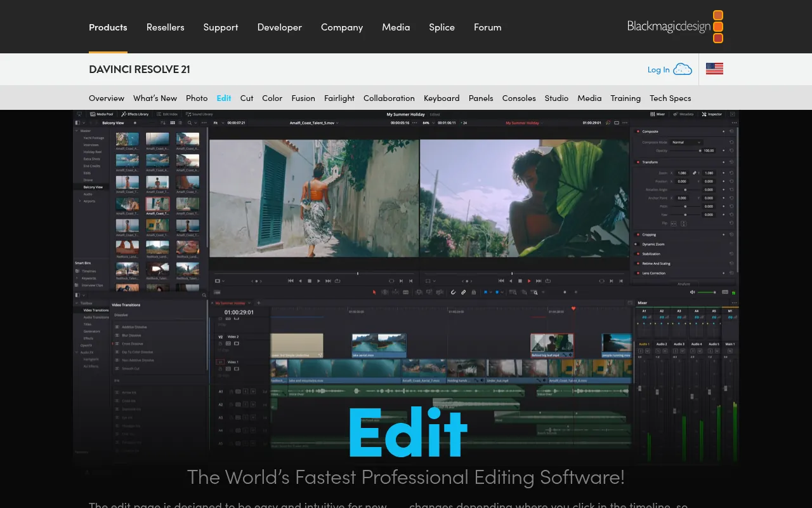Viewport: 812px width, 508px height.
Task: Adjust the Opacity slider in Inspector
Action: [686, 150]
